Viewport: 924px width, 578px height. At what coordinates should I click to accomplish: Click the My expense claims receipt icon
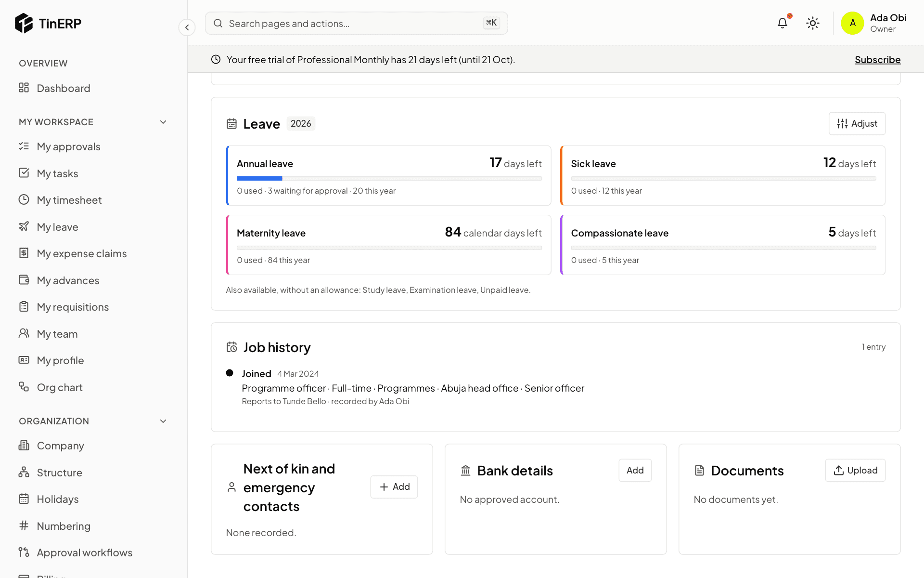(24, 253)
